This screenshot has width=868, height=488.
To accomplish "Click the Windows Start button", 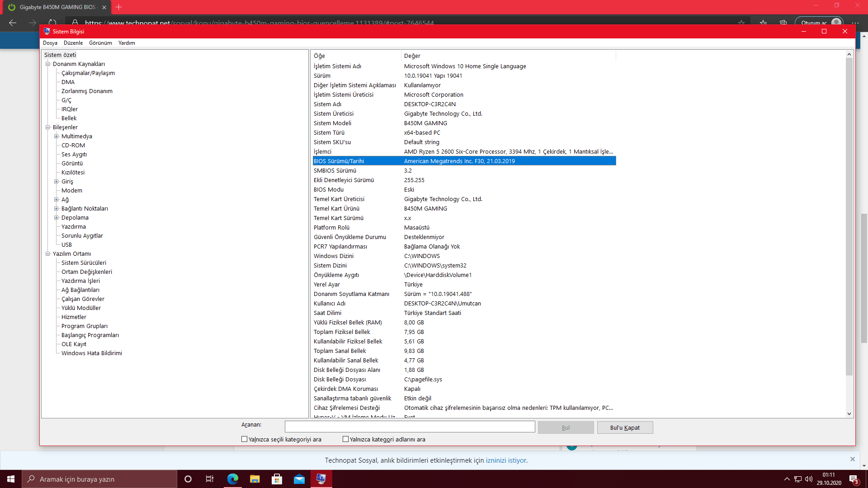I will pyautogui.click(x=11, y=479).
